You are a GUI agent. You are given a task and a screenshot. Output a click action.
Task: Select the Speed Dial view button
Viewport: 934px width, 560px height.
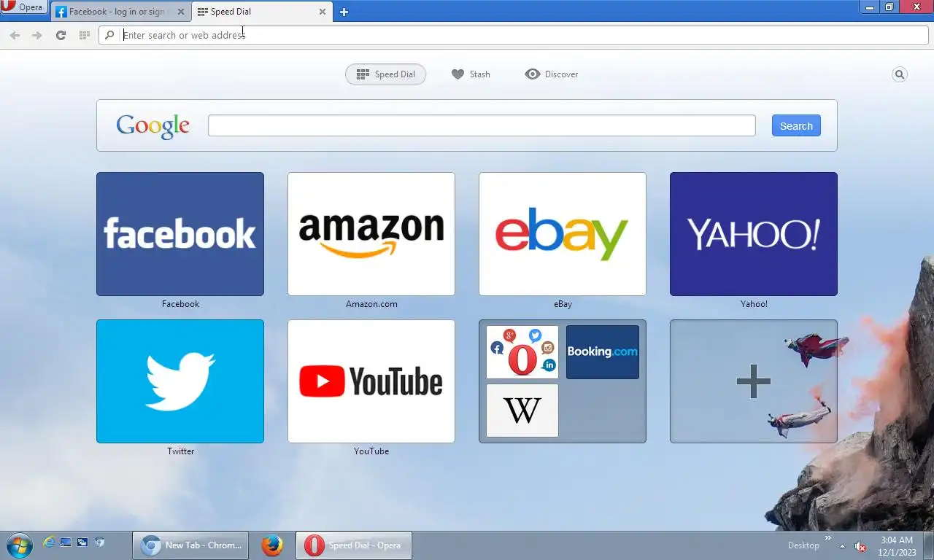click(x=385, y=74)
